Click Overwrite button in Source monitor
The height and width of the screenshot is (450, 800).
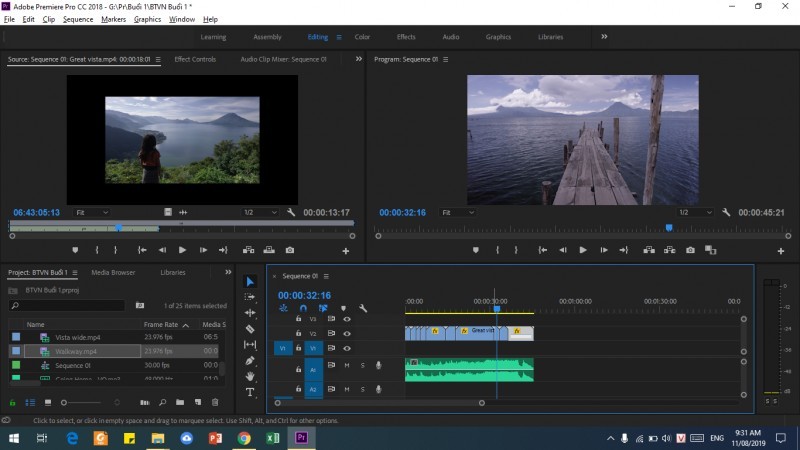click(x=269, y=250)
